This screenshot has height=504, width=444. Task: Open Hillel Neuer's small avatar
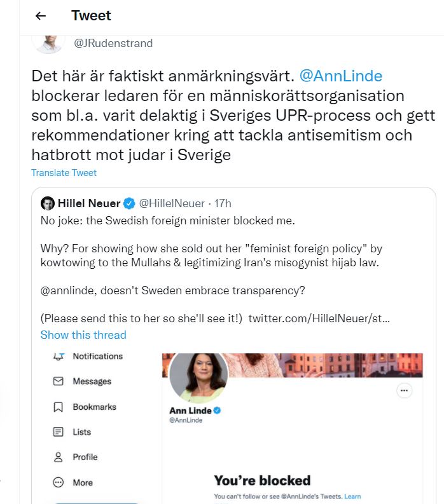click(48, 203)
